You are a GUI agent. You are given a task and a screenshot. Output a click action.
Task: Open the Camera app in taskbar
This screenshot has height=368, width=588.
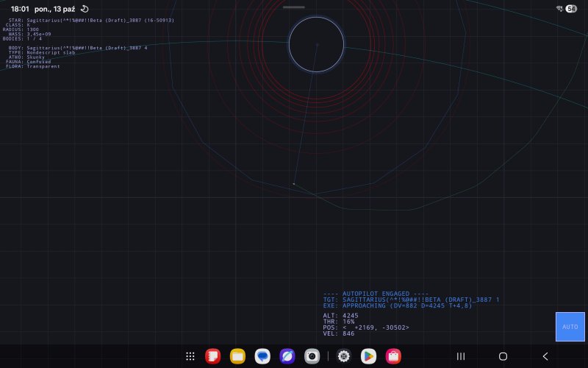312,356
